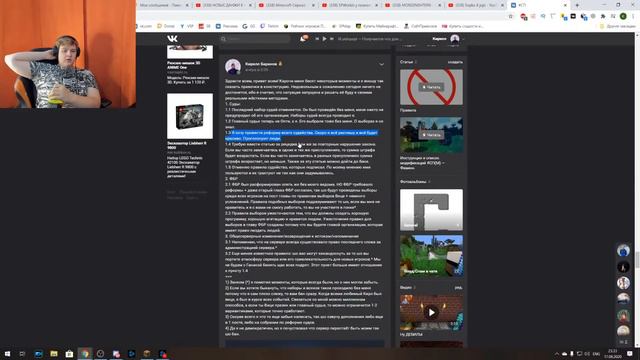
Task: Open the Chrome three-dot menu
Action: coord(633,16)
